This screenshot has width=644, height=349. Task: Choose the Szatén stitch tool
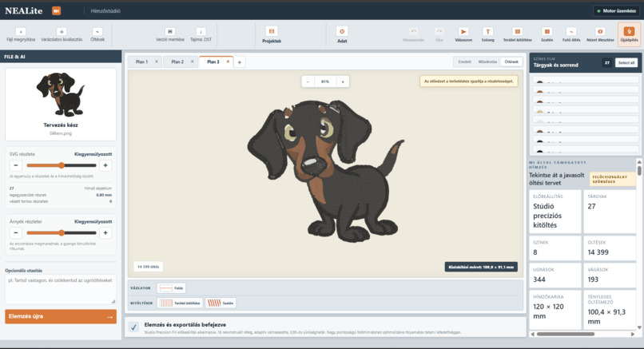[547, 35]
